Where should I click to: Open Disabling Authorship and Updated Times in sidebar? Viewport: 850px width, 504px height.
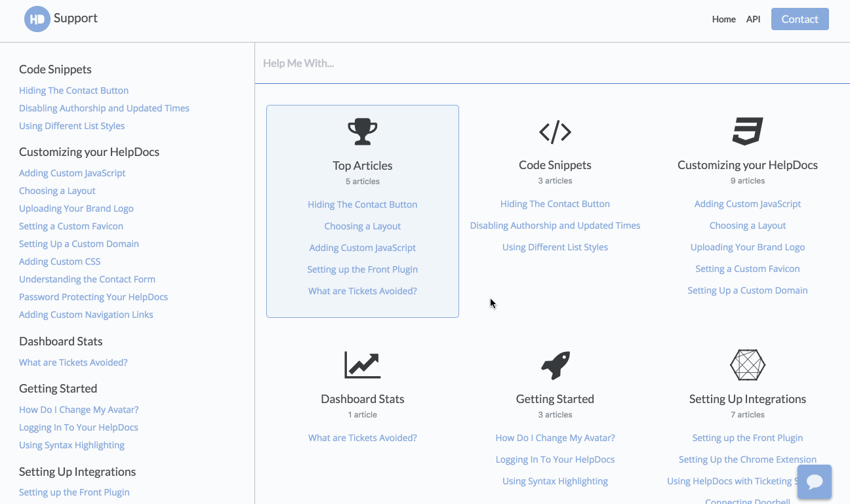pyautogui.click(x=104, y=108)
